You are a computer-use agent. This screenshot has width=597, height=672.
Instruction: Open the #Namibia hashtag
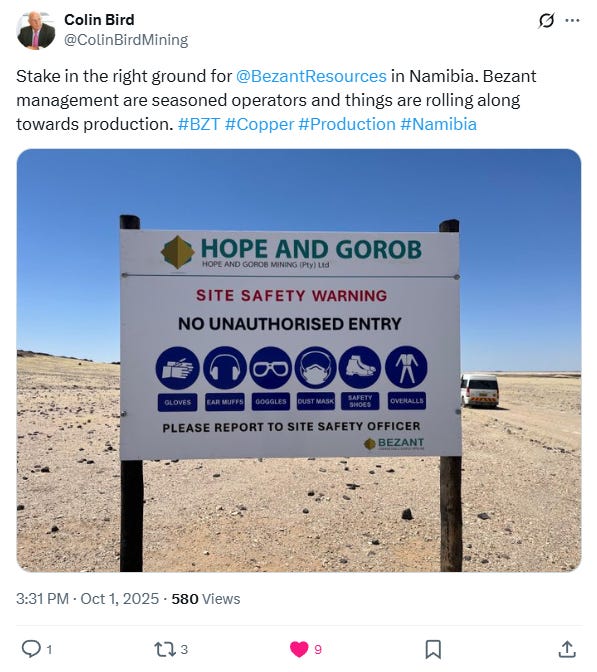point(438,124)
